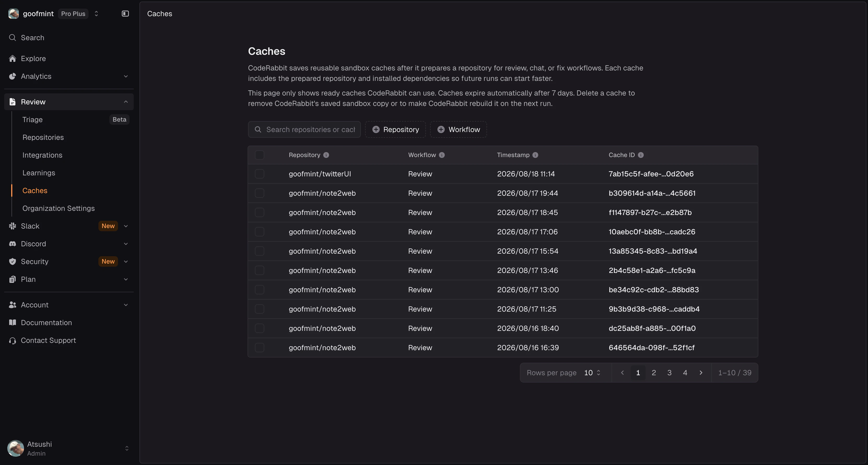
Task: Click the Documentation book icon
Action: 13,323
